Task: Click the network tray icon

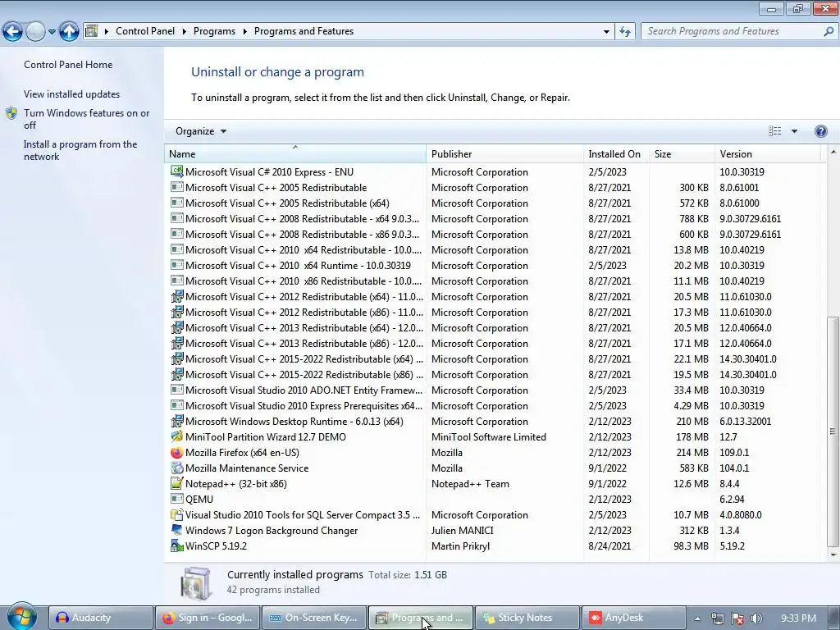Action: 717,619
